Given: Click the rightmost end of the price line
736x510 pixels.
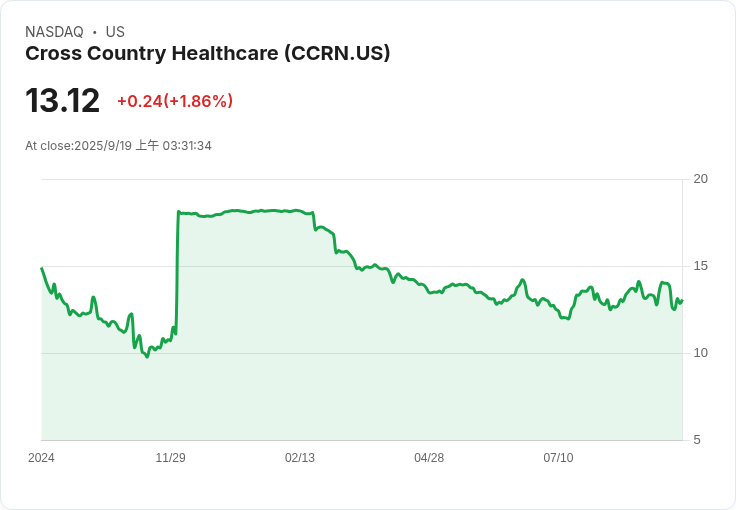Looking at the screenshot, I should point(682,300).
